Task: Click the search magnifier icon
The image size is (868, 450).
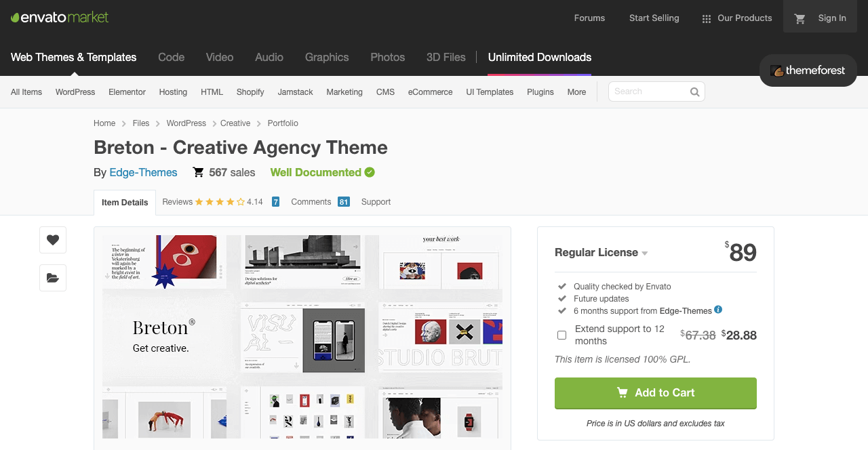Action: coord(694,92)
